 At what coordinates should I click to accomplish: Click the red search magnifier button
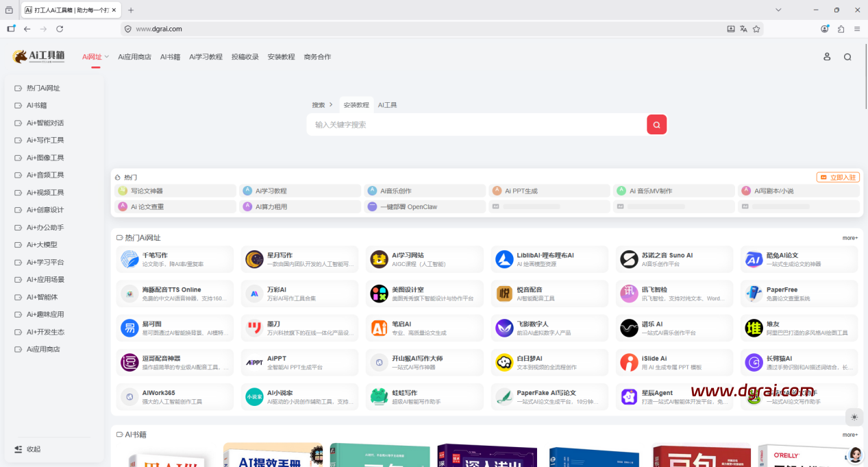point(656,125)
